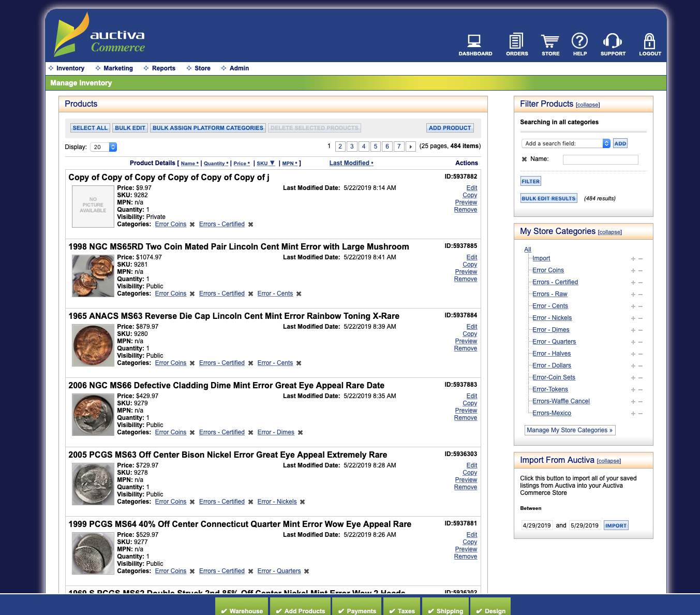Open the Shipping bottom tab
700x615 pixels.
(x=445, y=607)
